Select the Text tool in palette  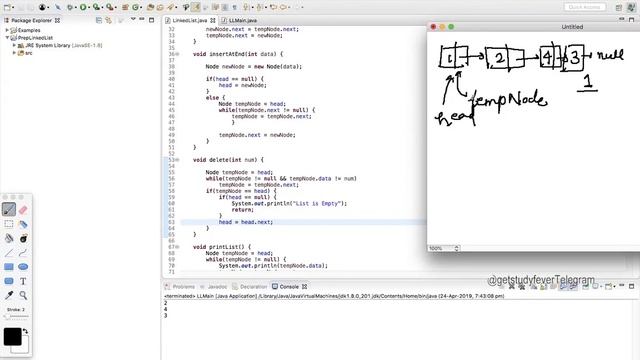pos(23,281)
